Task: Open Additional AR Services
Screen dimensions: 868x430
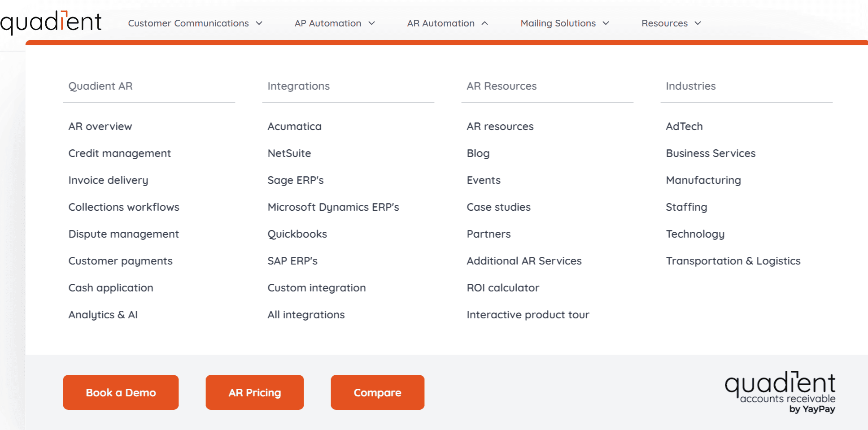Action: click(x=524, y=261)
